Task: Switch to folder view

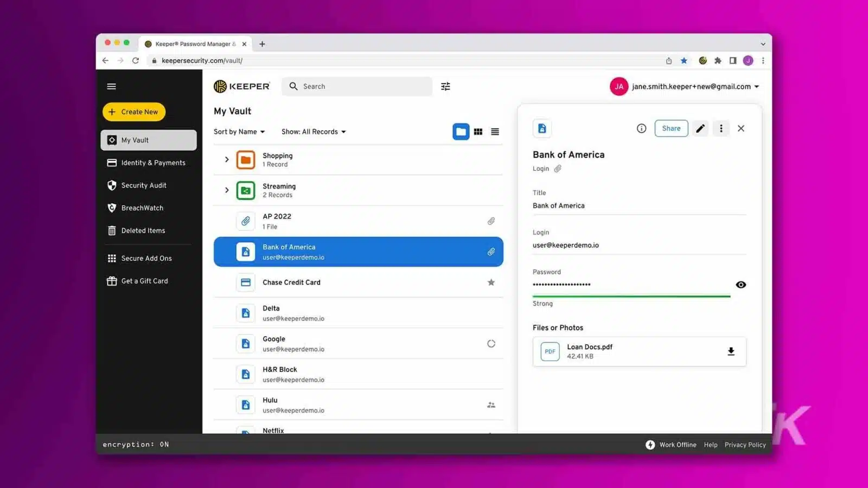Action: point(461,132)
